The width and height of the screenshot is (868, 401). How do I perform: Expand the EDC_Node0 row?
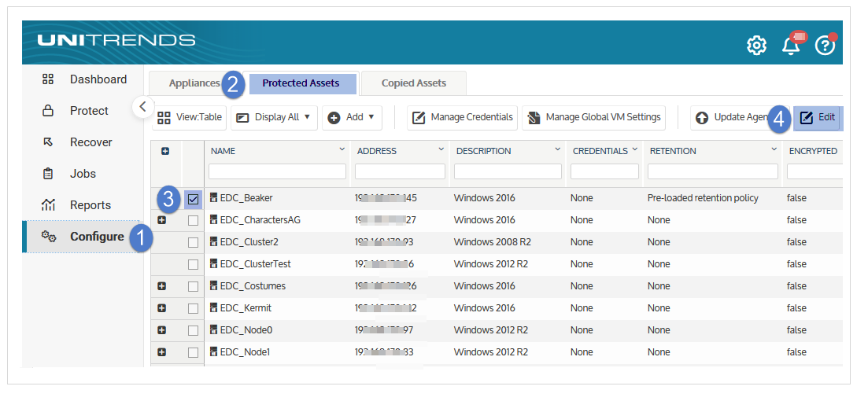pos(162,330)
